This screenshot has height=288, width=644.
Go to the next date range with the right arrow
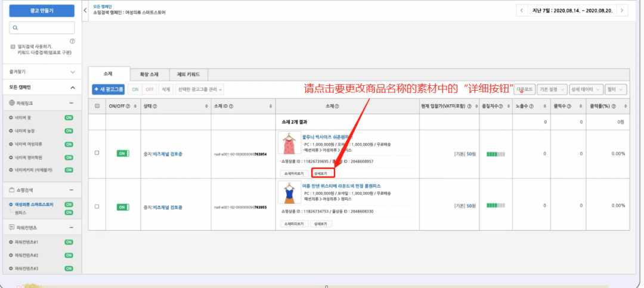coord(622,11)
